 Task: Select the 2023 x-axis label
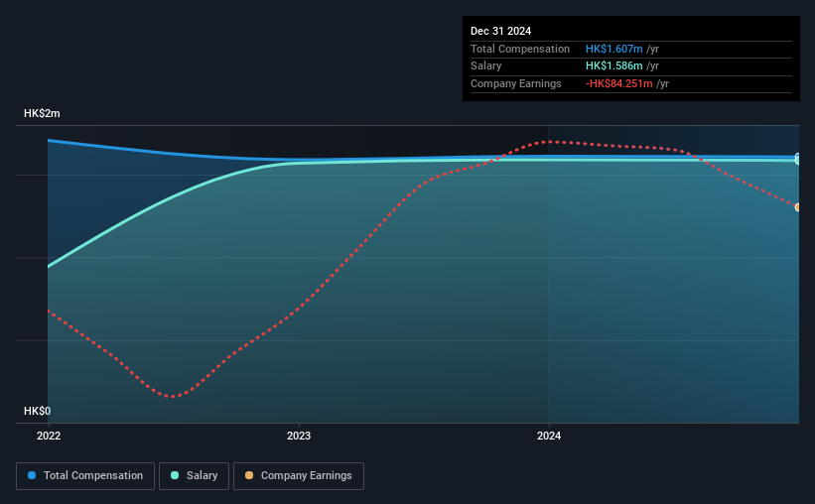(x=299, y=436)
